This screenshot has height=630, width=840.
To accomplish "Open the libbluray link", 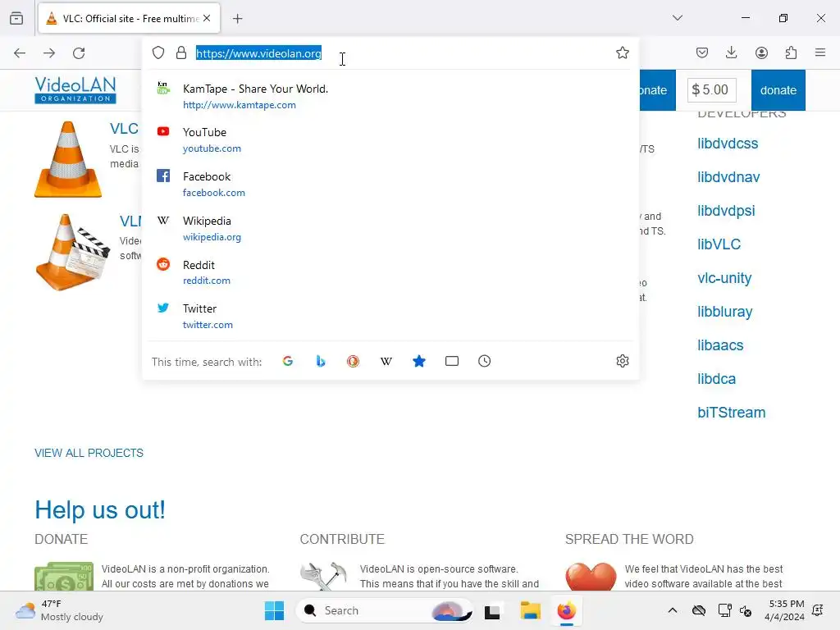I will (725, 312).
